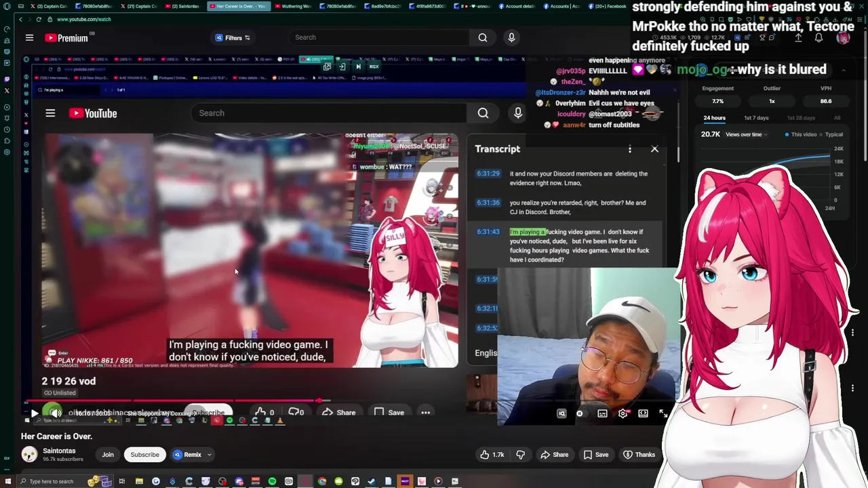This screenshot has width=868, height=488.
Task: Select the '1st 28 days' stats tab
Action: [x=801, y=118]
